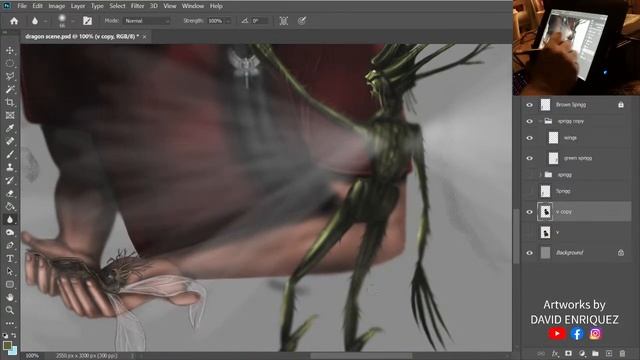Open the new adjustment layer icon
This screenshot has width=640, height=360.
[582, 353]
